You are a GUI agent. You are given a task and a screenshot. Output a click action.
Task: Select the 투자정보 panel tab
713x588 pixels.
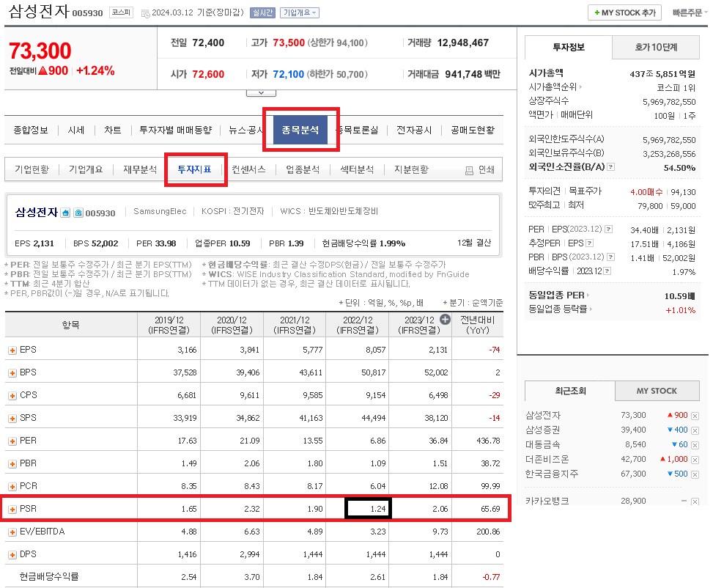click(x=569, y=48)
